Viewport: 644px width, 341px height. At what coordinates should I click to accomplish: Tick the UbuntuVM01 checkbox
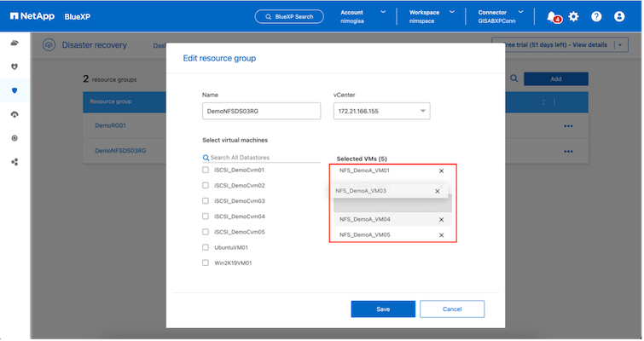point(206,247)
